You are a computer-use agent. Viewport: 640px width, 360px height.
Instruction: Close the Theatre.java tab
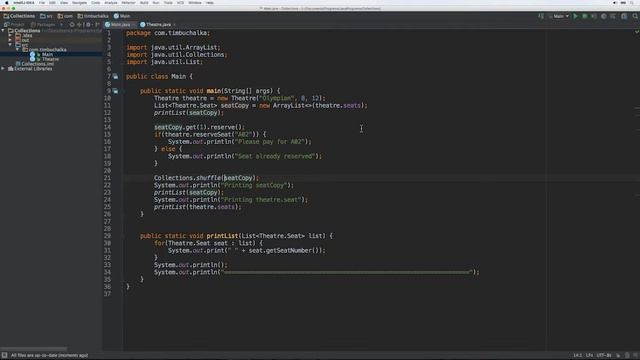coord(174,25)
